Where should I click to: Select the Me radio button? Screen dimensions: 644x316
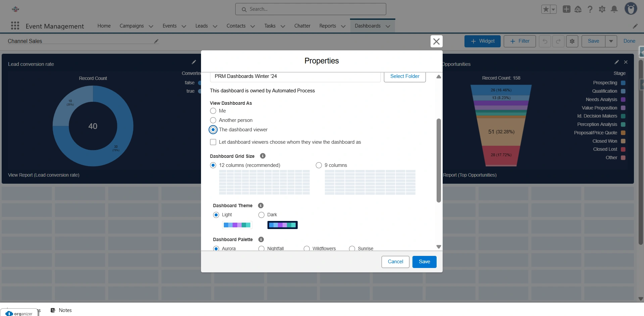213,111
